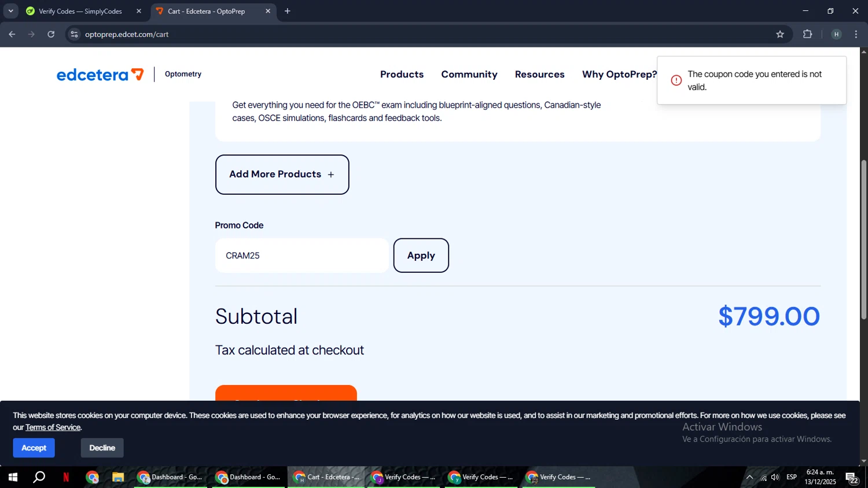Open the Terms of Service link
This screenshot has height=488, width=868.
[53, 427]
